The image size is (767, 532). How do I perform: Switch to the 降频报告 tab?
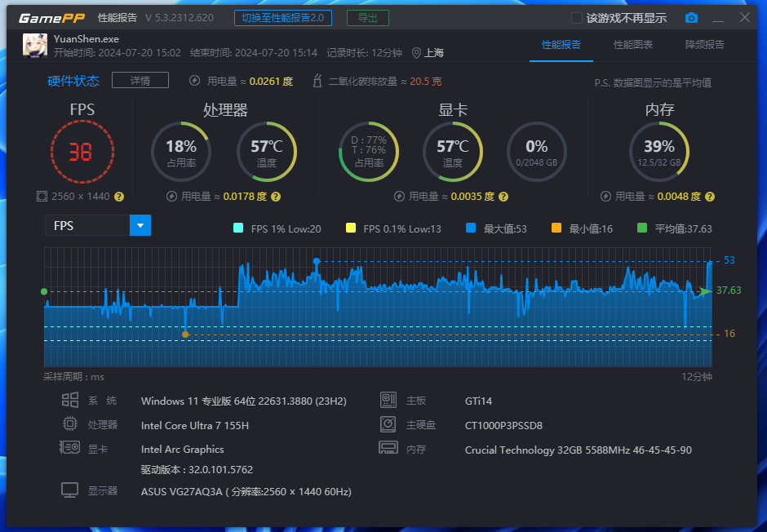pos(704,45)
